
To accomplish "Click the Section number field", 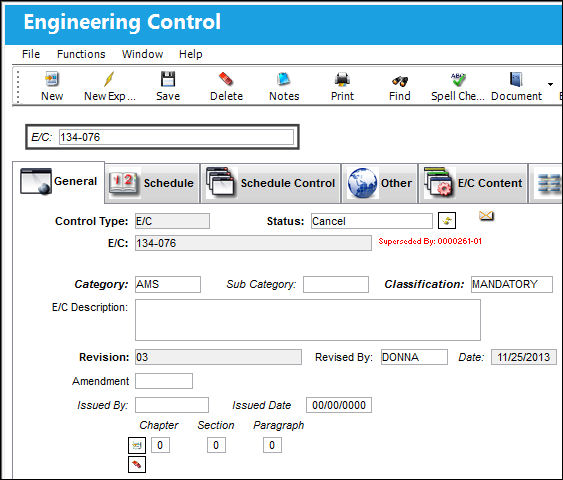I will click(216, 445).
